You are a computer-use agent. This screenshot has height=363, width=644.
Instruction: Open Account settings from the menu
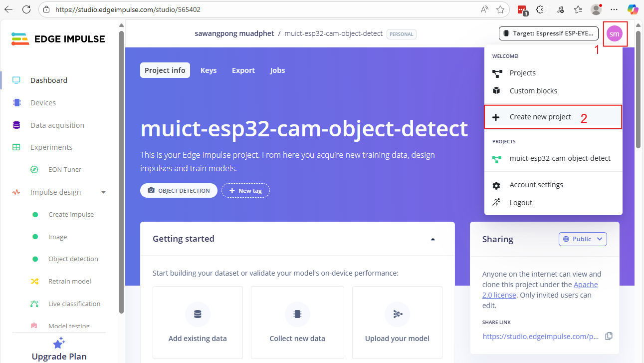tap(536, 185)
